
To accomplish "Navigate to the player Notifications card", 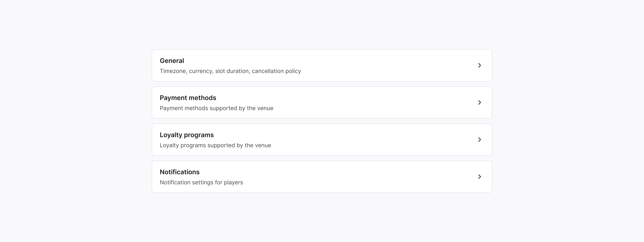I will (322, 177).
